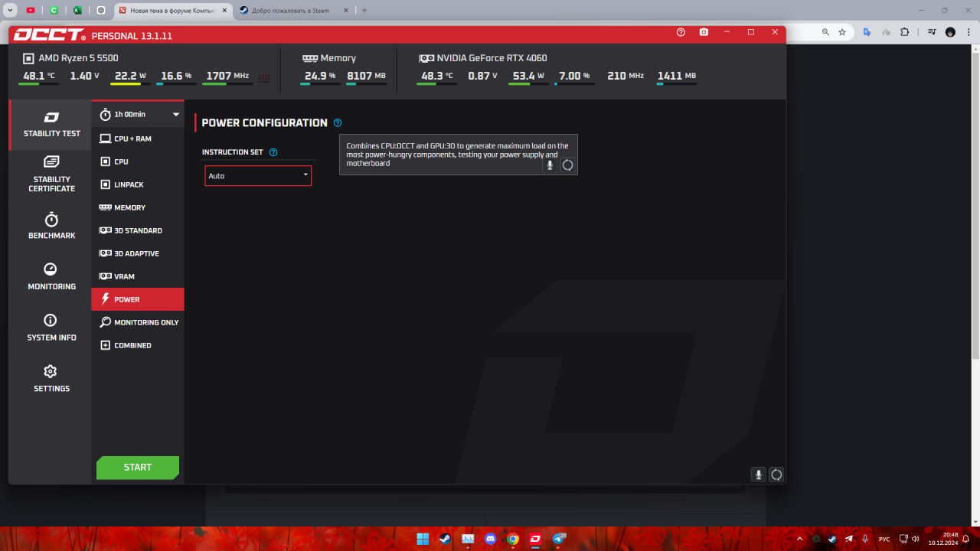Click the OCCT icon in the taskbar
The width and height of the screenshot is (980, 551).
click(536, 539)
